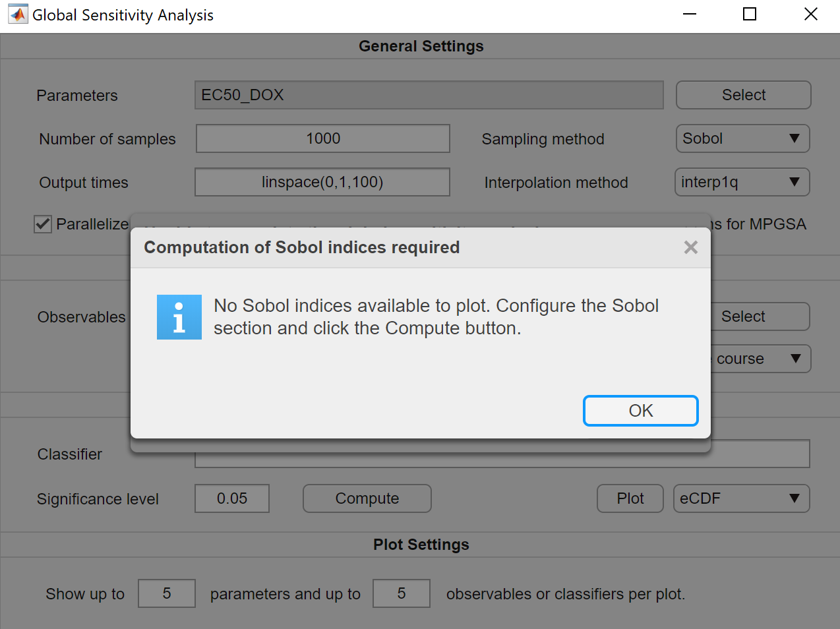Toggle the Parallelize checkbox
This screenshot has width=840, height=629.
[43, 224]
